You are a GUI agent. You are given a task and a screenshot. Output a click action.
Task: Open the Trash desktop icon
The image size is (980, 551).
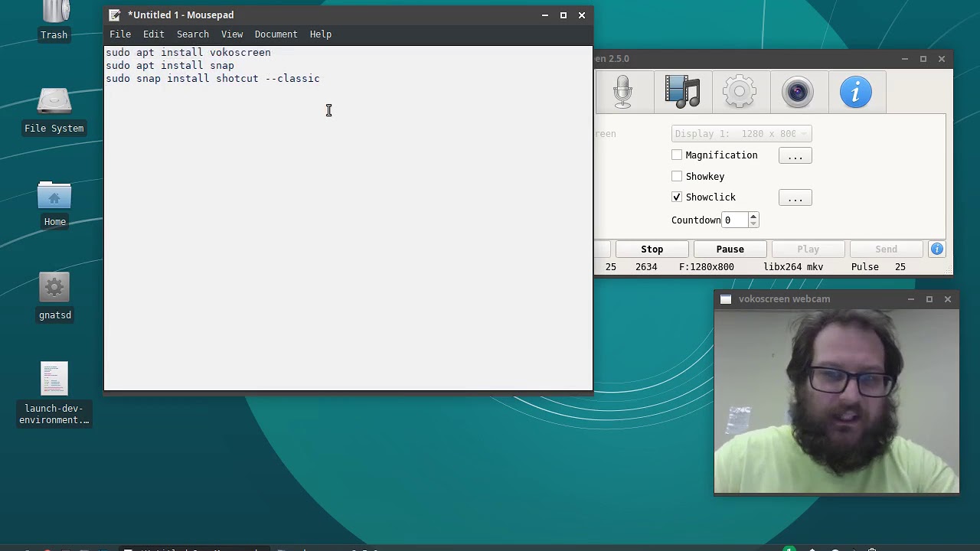tap(54, 21)
